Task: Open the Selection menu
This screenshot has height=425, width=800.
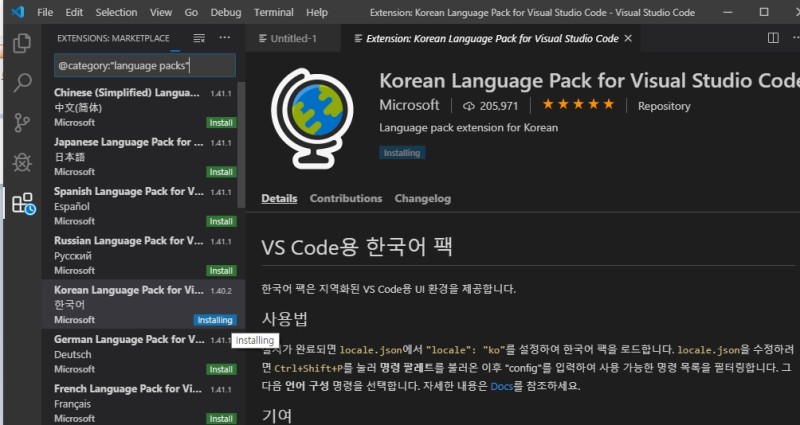Action: pos(116,12)
